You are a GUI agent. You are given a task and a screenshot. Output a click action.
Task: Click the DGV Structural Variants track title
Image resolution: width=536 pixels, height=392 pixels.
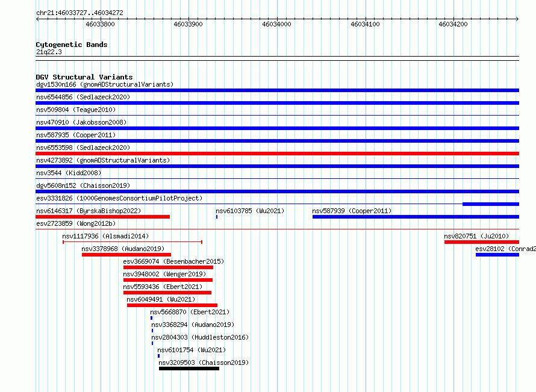tap(84, 77)
